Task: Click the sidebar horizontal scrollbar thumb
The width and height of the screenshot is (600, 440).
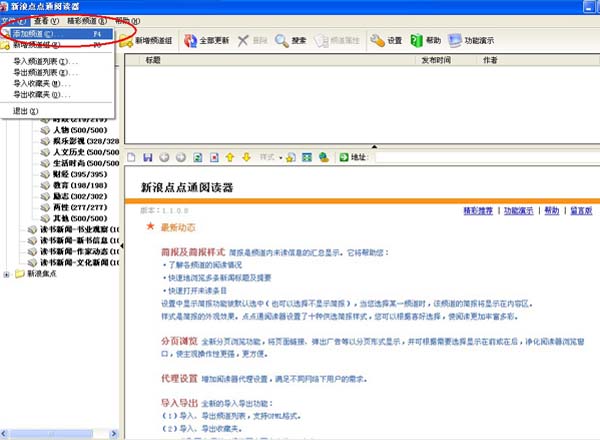Action: point(51,434)
